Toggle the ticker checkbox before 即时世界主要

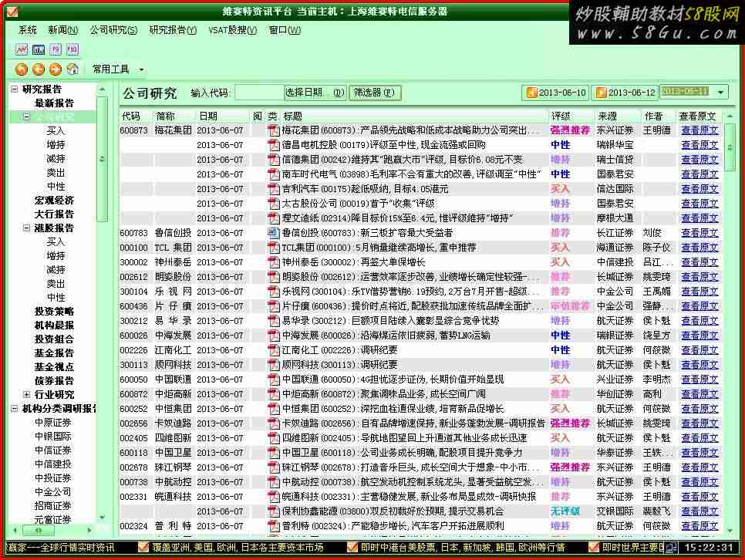pyautogui.click(x=593, y=548)
